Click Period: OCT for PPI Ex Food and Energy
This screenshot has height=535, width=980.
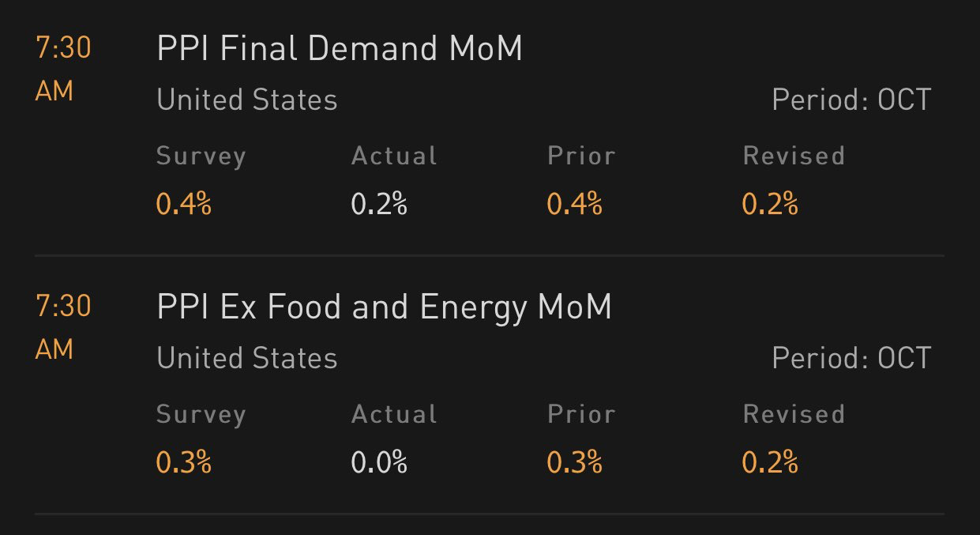(851, 358)
